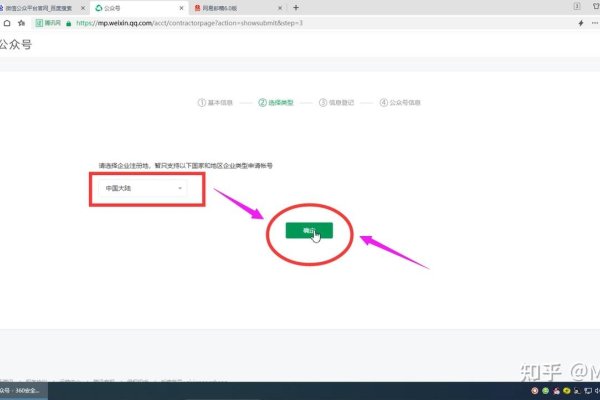The width and height of the screenshot is (600, 400).
Task: Click the yellow system tray icon
Action: (567, 391)
